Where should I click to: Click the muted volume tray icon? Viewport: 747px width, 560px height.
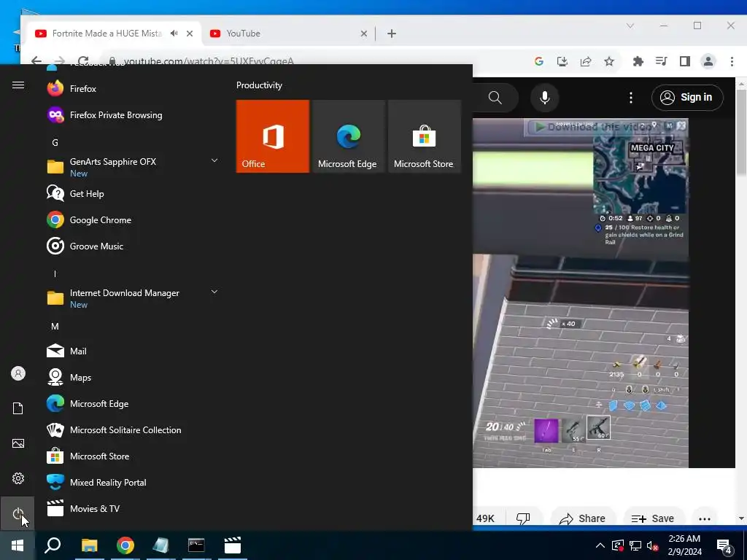click(x=652, y=545)
